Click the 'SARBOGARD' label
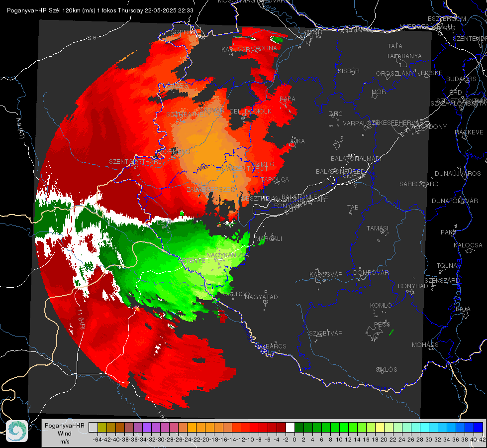Image resolution: width=487 pixels, height=448 pixels. click(x=419, y=184)
